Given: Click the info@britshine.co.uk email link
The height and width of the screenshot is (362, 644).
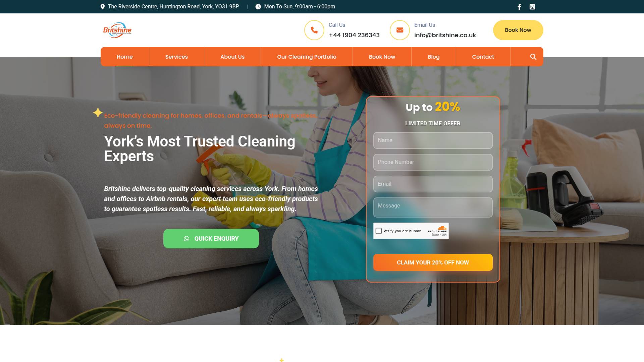Looking at the screenshot, I should click(445, 35).
